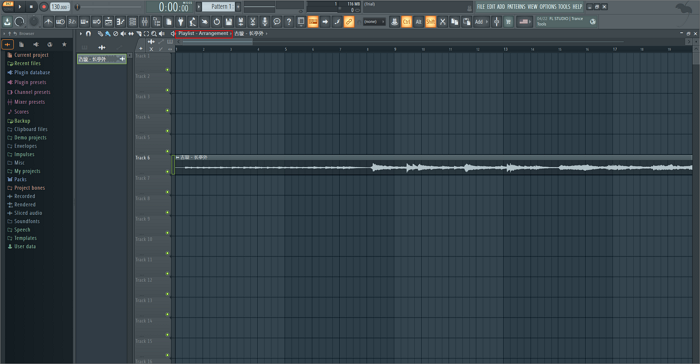Open the PATTERNS menu
This screenshot has width=700, height=364.
[x=516, y=7]
